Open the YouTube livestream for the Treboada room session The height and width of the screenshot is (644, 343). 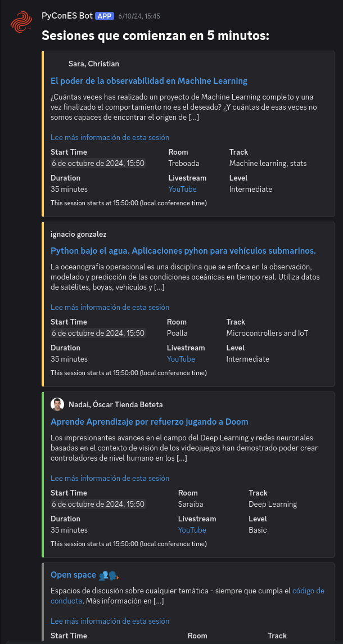182,189
